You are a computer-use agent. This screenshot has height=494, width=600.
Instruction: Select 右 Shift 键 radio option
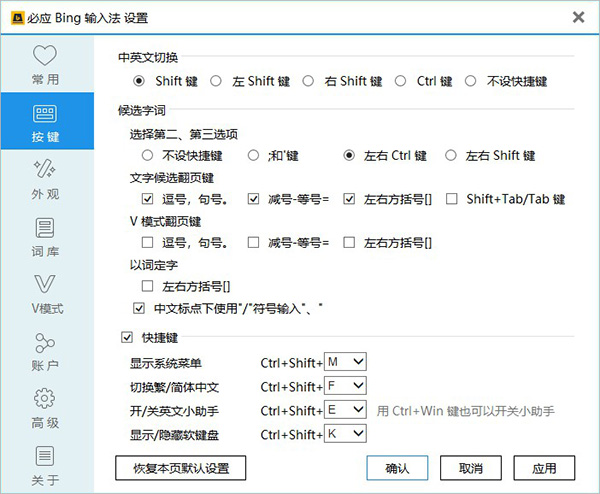pyautogui.click(x=308, y=81)
